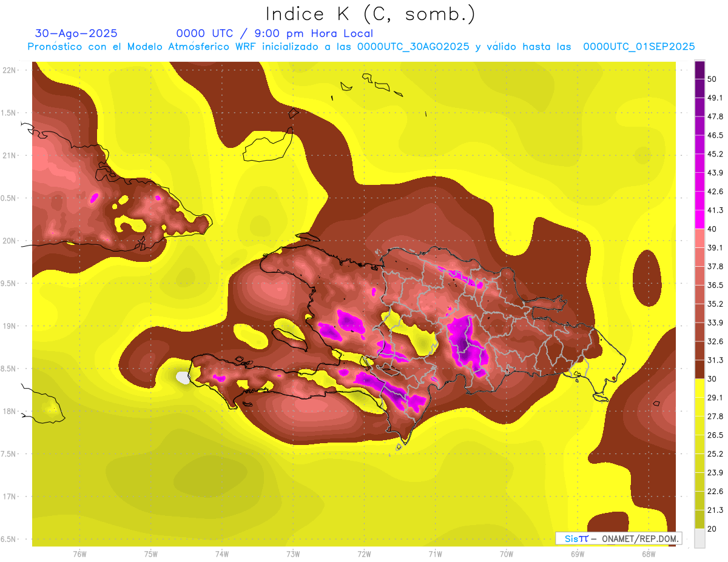This screenshot has height=562, width=728.
Task: Click the color scale value 36.5
Action: pos(715,285)
